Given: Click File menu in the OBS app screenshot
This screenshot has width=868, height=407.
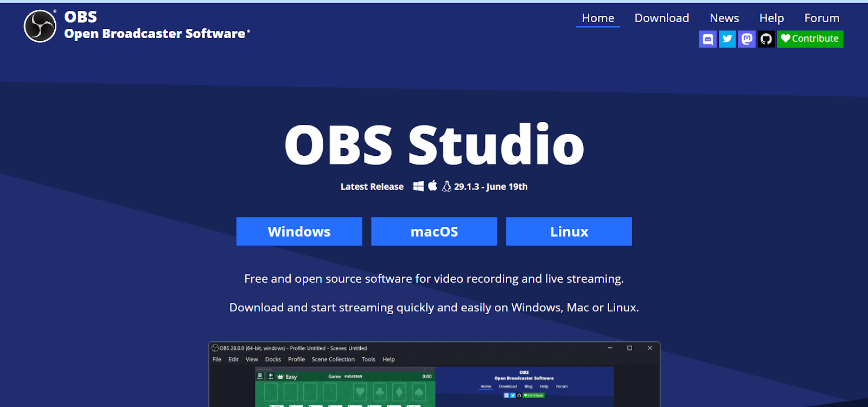Looking at the screenshot, I should tap(217, 359).
